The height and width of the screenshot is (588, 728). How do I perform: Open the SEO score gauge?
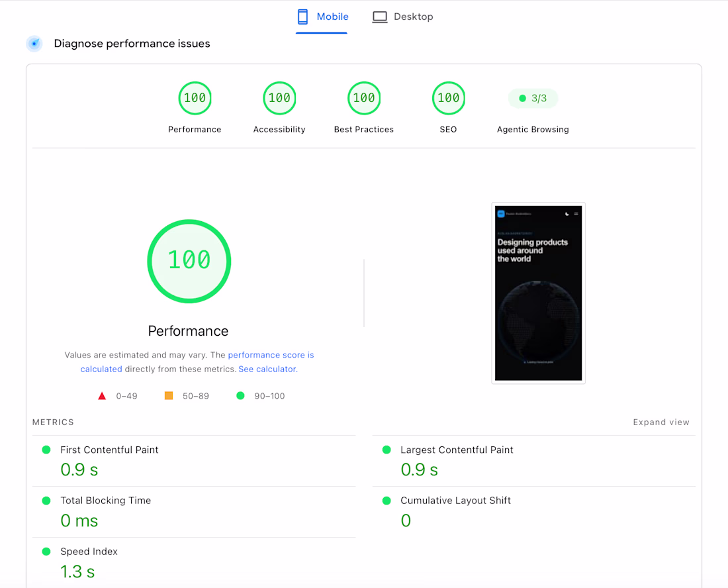(449, 98)
